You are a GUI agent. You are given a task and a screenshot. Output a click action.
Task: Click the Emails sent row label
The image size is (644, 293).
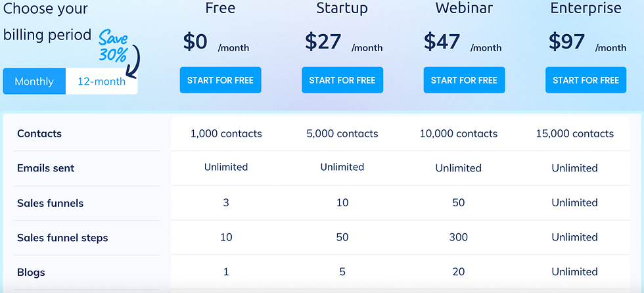tap(46, 168)
